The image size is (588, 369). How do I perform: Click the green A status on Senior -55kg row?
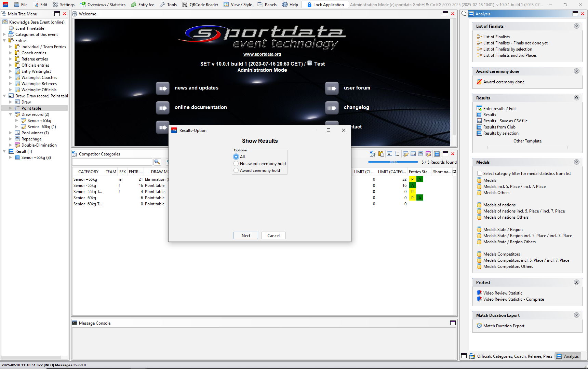tap(412, 186)
